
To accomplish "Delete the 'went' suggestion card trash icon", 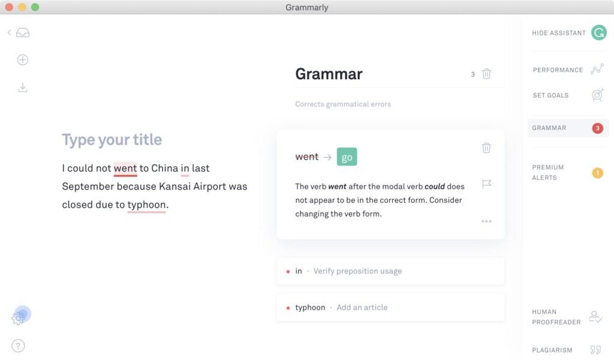I will tap(486, 148).
